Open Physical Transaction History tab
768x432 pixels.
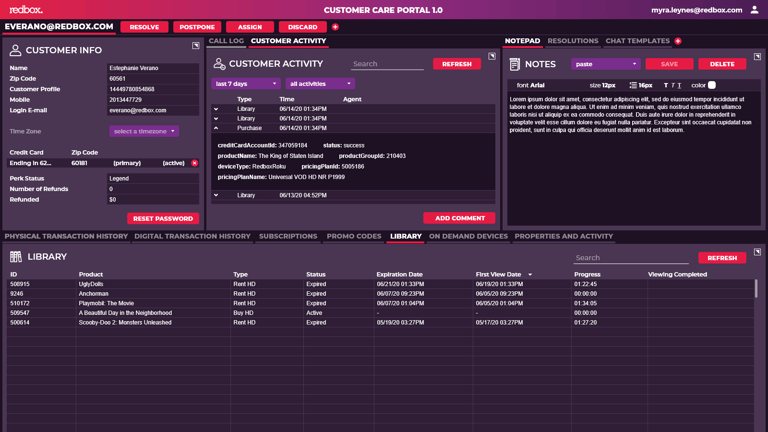pos(66,237)
